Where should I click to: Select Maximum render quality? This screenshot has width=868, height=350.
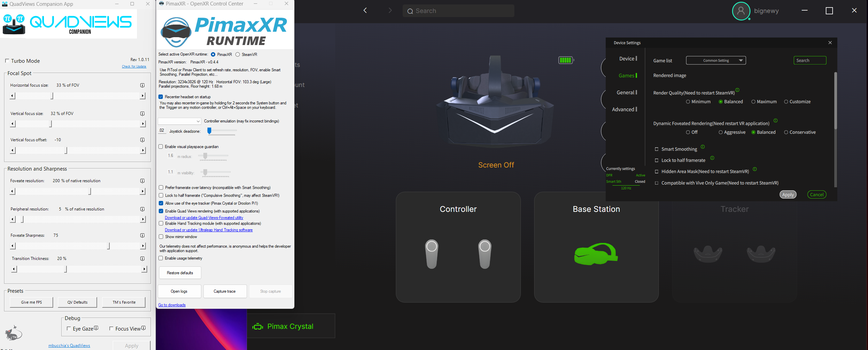click(754, 102)
